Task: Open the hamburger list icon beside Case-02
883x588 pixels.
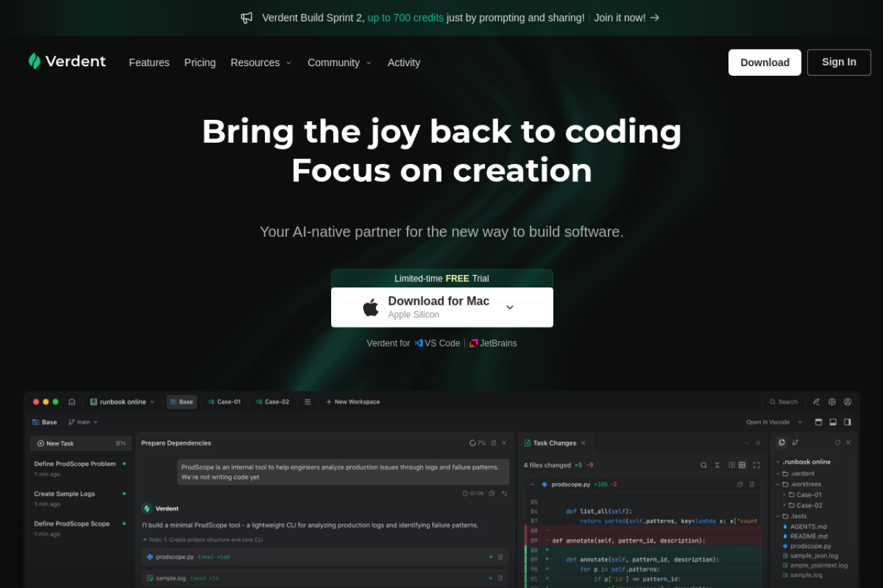Action: 308,402
